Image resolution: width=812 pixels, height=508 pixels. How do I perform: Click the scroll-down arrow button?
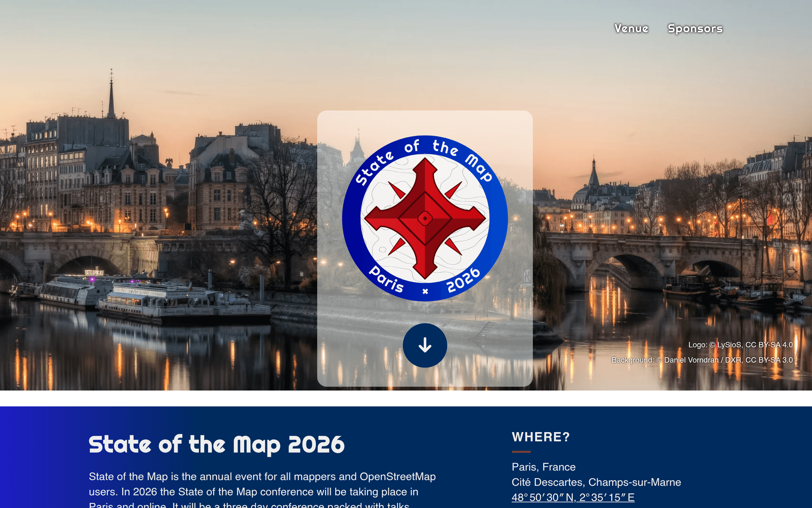tap(425, 345)
